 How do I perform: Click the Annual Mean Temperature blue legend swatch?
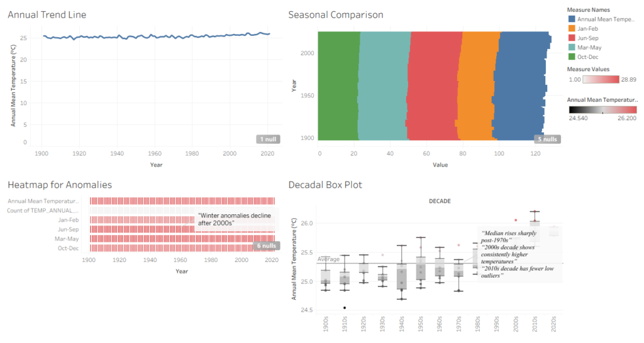pos(572,19)
